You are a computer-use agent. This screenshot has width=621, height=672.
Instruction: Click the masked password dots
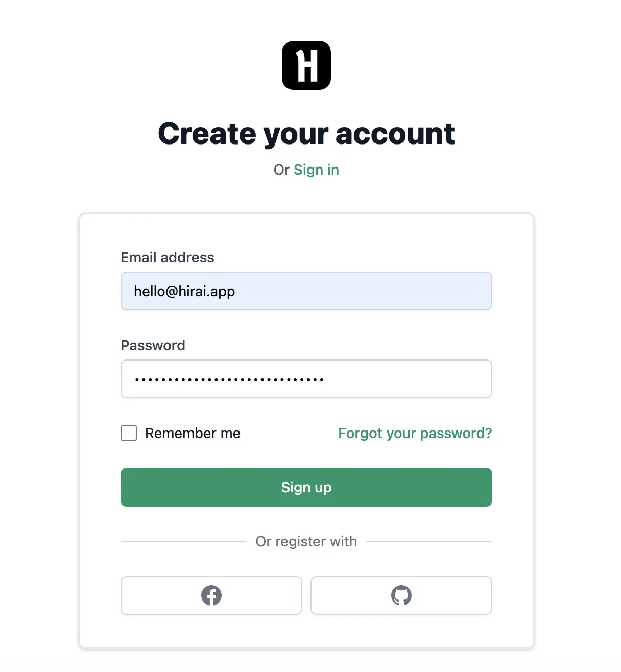(229, 379)
